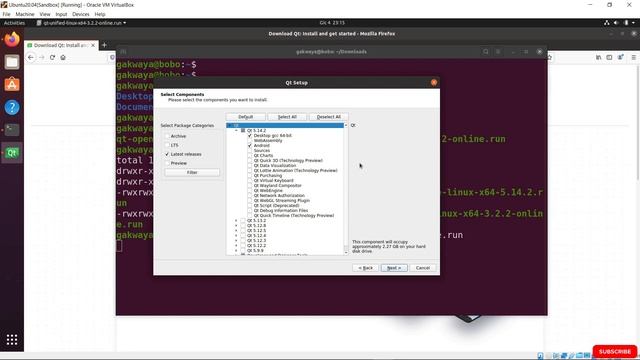
Task: Check Qt WebEngine component
Action: click(250, 191)
